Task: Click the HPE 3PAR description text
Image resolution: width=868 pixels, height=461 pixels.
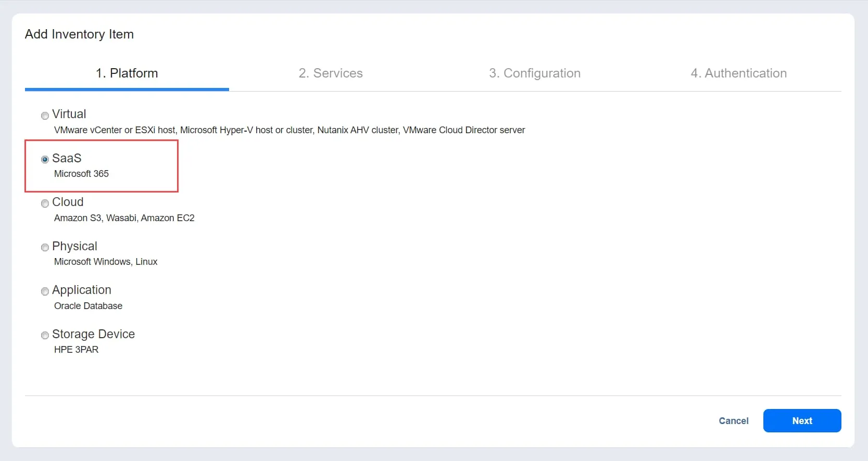Action: tap(76, 350)
